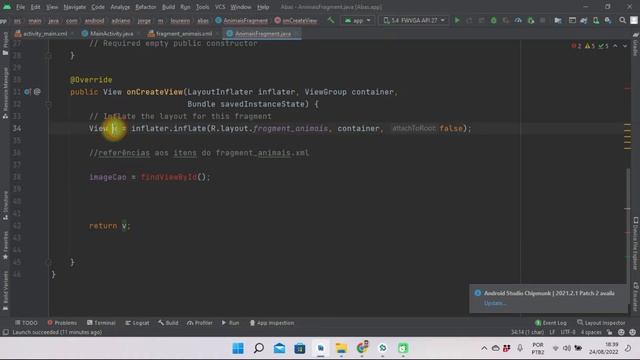Open the AVD Device Manager phone icon
Screen dimensions: 640x360
point(596,20)
